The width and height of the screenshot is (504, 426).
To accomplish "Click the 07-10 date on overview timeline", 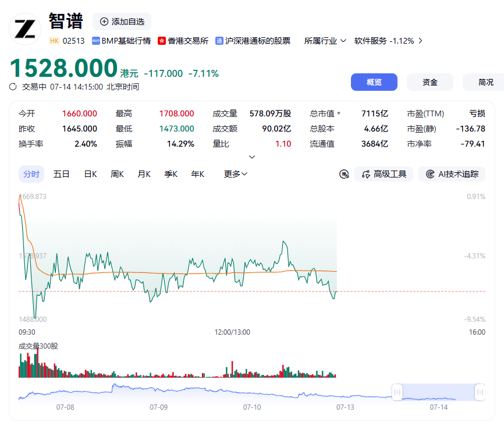I will [252, 407].
